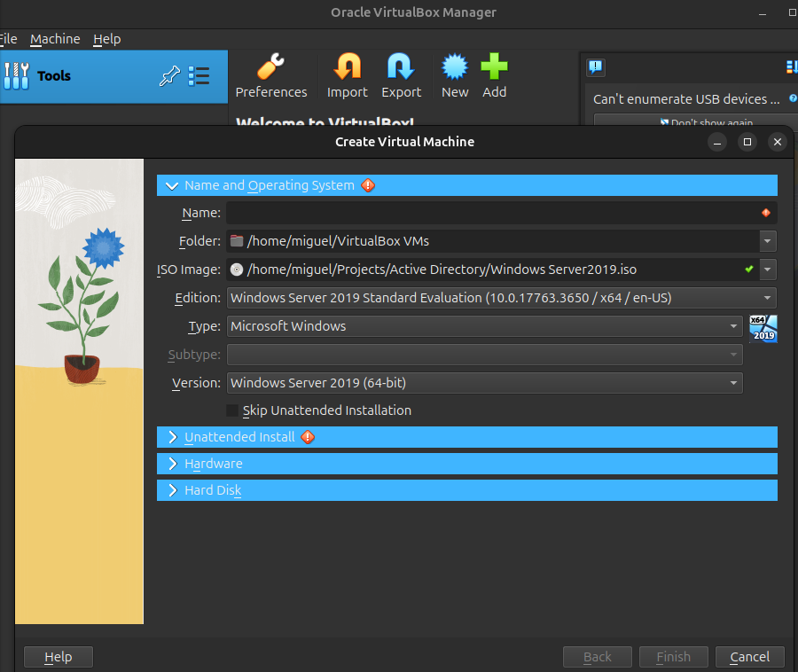
Task: Open the Help menu in menu bar
Action: pyautogui.click(x=107, y=39)
